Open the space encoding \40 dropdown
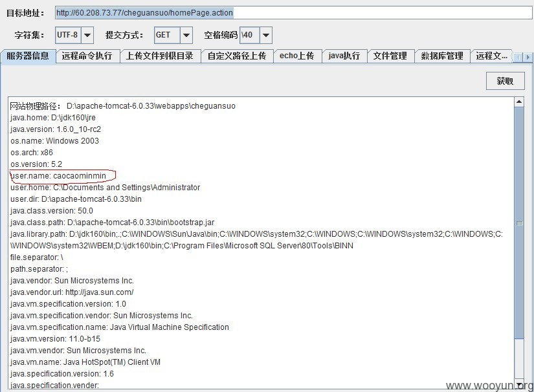This screenshot has width=534, height=392. pos(266,35)
